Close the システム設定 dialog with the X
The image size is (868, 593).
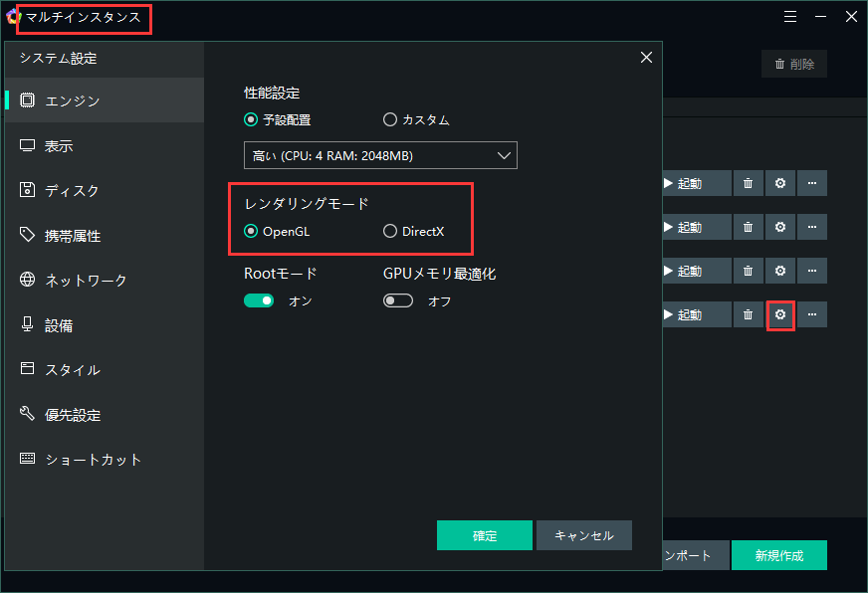pos(647,58)
